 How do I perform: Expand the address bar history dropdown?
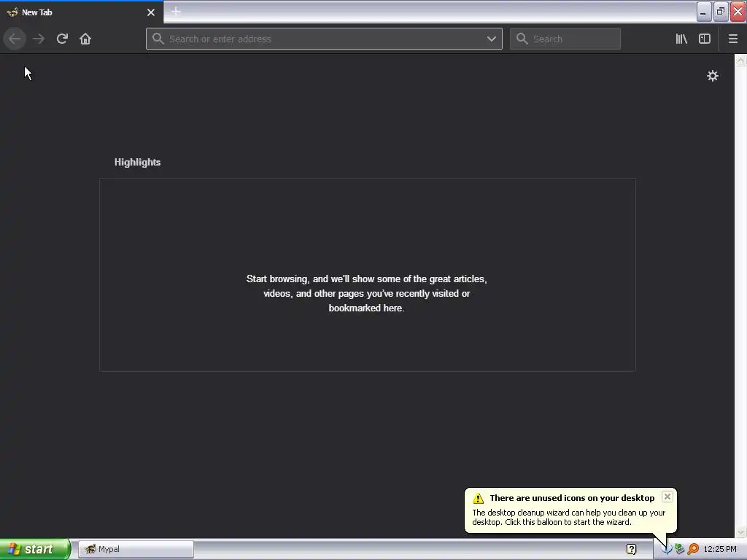coord(491,39)
